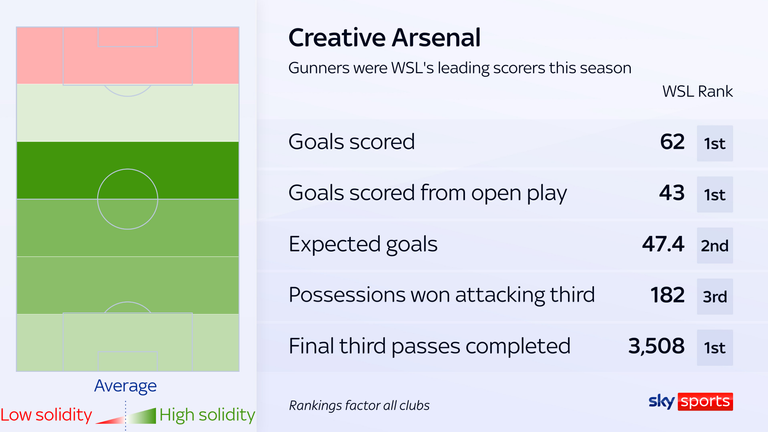Select the 3rd rank badge for Possessions won
This screenshot has height=432, width=768.
pyautogui.click(x=715, y=297)
